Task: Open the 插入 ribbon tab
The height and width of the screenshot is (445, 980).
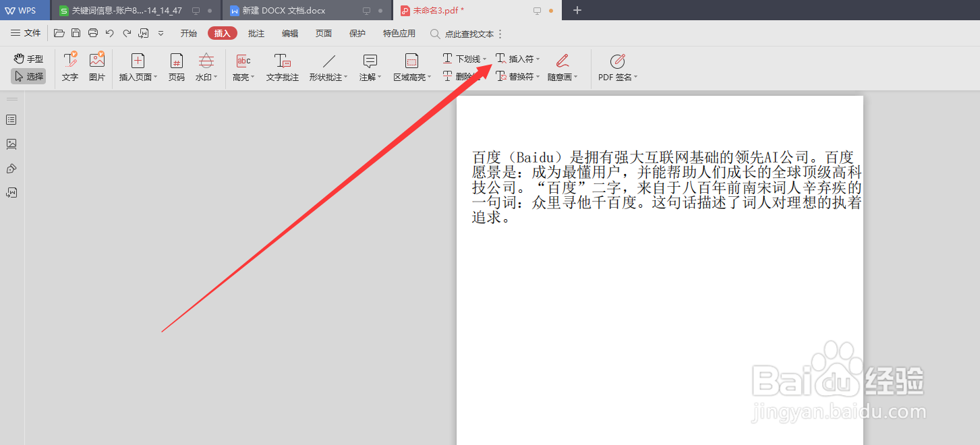Action: 223,33
